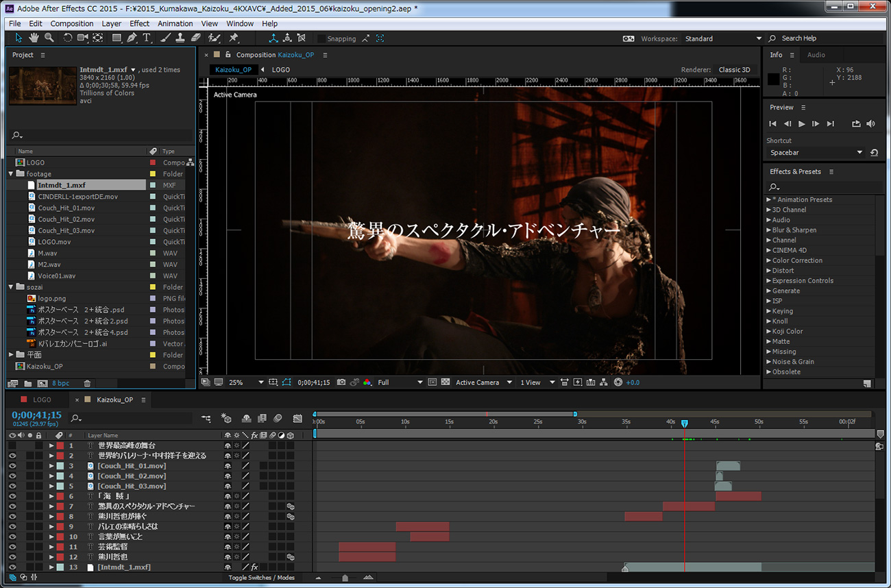Select the Rotation tool
The image size is (891, 588).
tap(68, 38)
